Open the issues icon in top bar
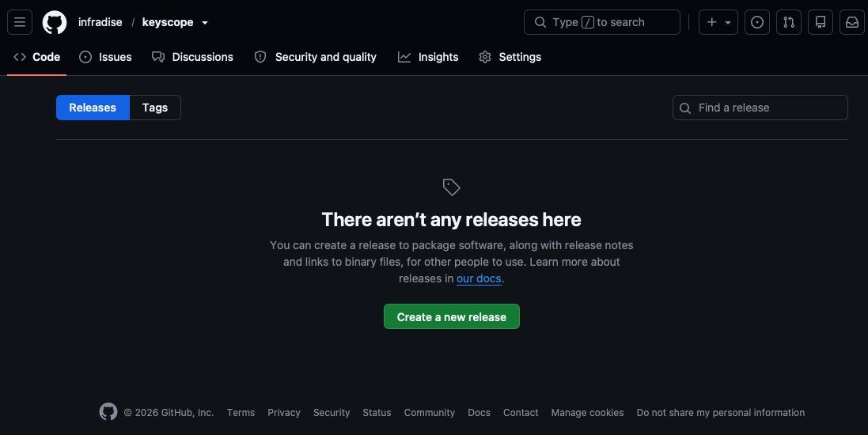868x435 pixels. pyautogui.click(x=756, y=22)
